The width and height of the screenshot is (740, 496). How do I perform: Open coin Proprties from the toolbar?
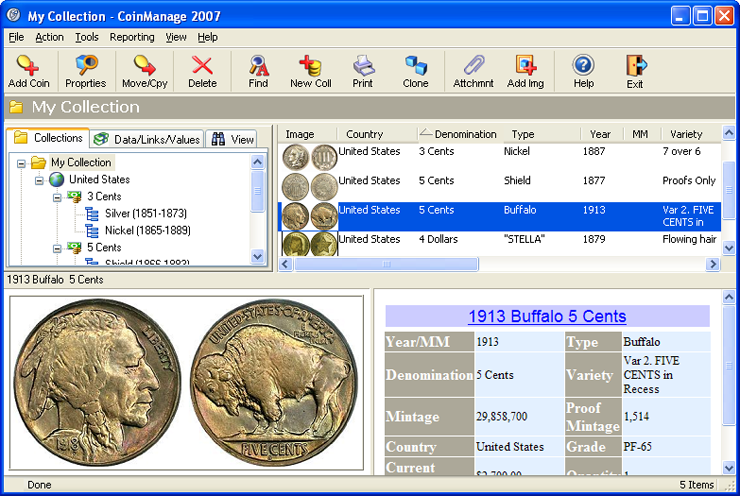pos(86,65)
